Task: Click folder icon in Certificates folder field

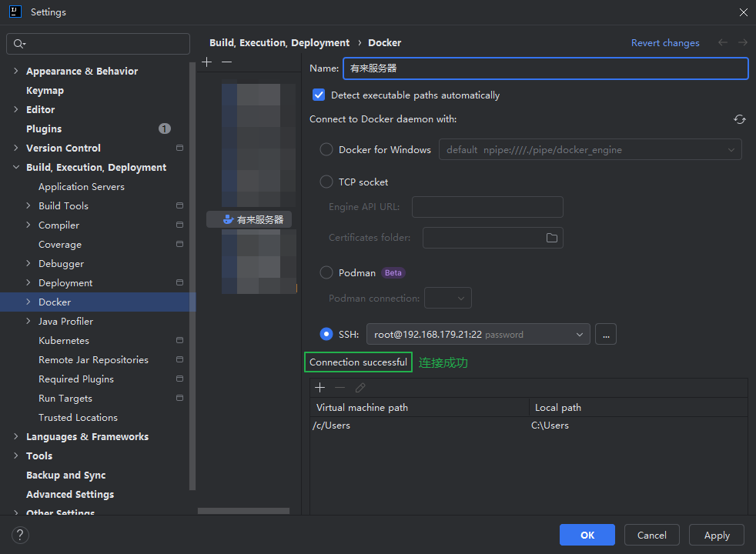Action: pyautogui.click(x=551, y=238)
